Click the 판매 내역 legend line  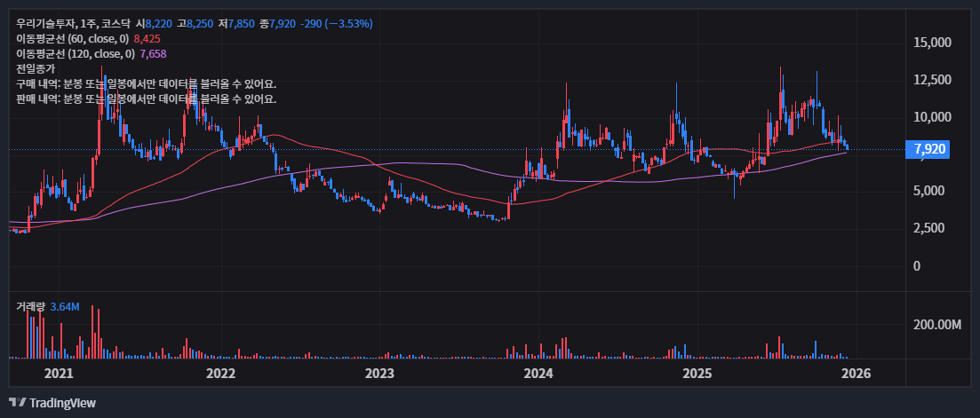[x=147, y=99]
